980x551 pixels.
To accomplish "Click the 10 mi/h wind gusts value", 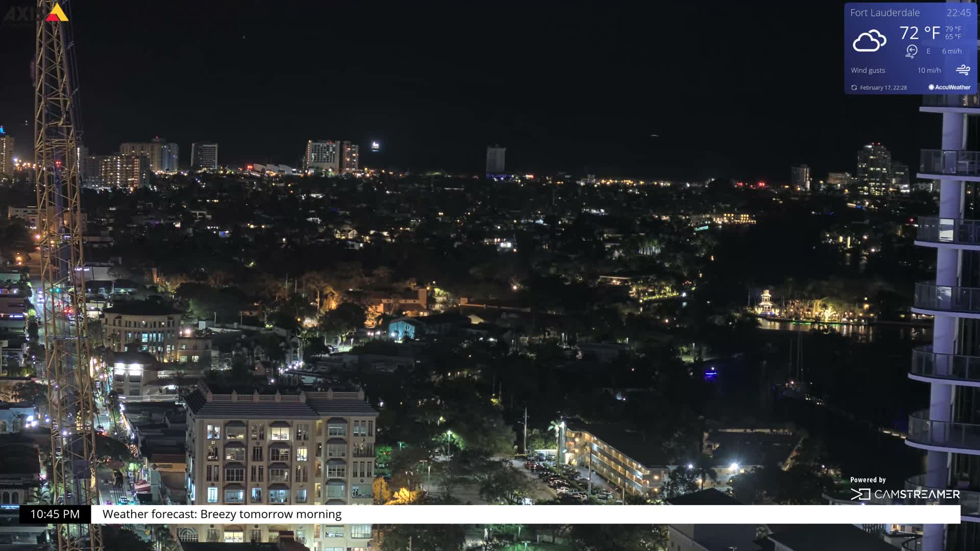I will coord(929,70).
